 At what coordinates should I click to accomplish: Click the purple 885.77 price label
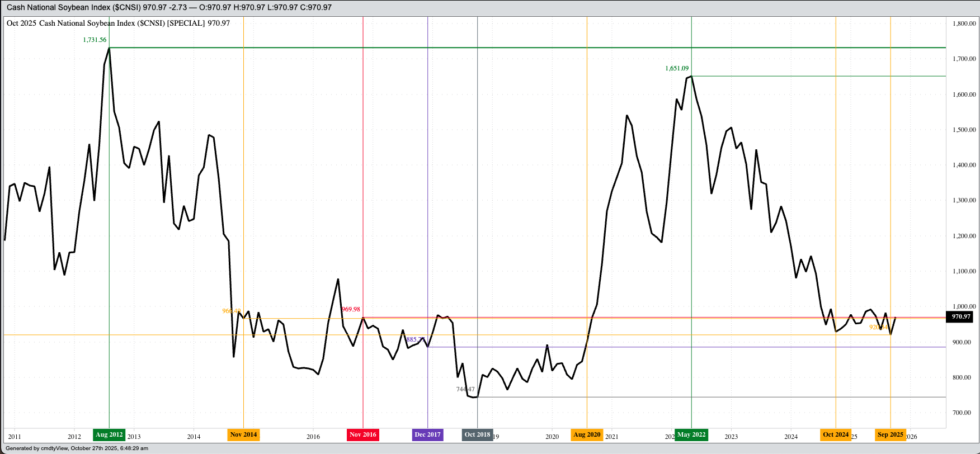point(416,340)
